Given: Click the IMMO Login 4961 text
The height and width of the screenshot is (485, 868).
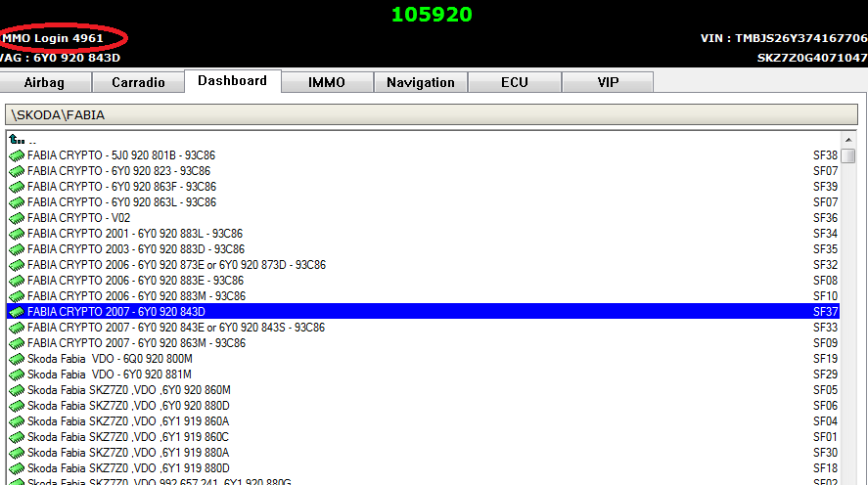Looking at the screenshot, I should pyautogui.click(x=52, y=38).
